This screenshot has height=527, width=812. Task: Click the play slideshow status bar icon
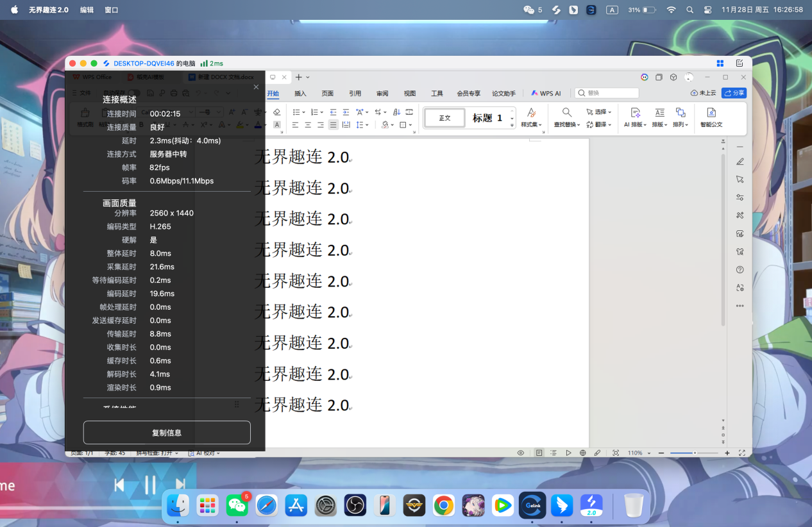(x=568, y=453)
